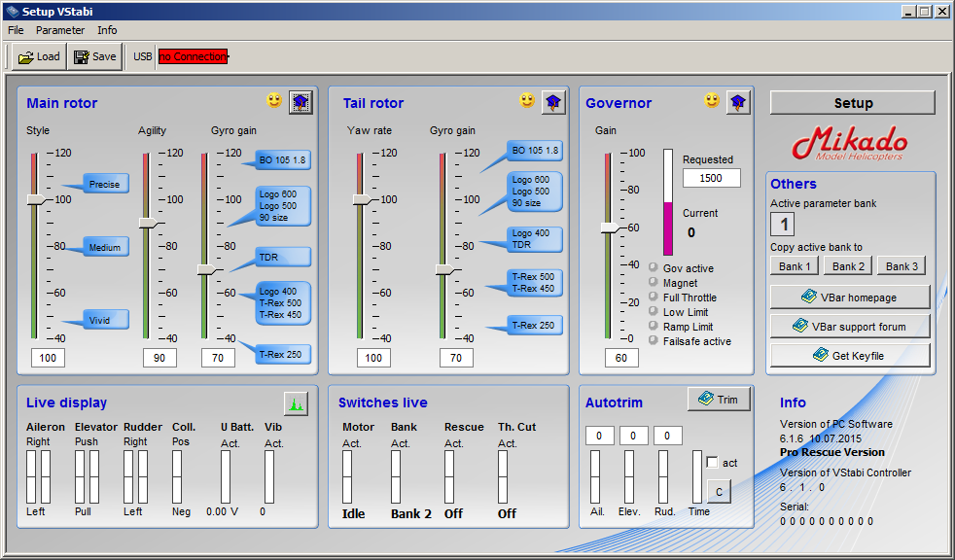Open the Main rotor expert mode icon
The width and height of the screenshot is (955, 560).
point(301,102)
